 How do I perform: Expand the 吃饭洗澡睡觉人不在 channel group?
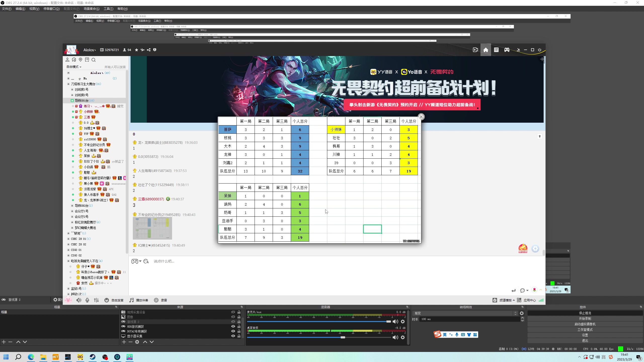[68, 261]
